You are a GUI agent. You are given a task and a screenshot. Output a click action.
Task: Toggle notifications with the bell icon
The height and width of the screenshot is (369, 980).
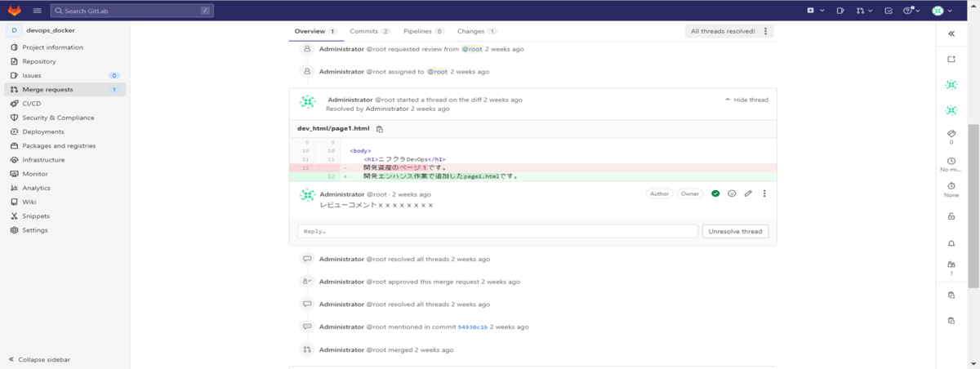tap(951, 243)
